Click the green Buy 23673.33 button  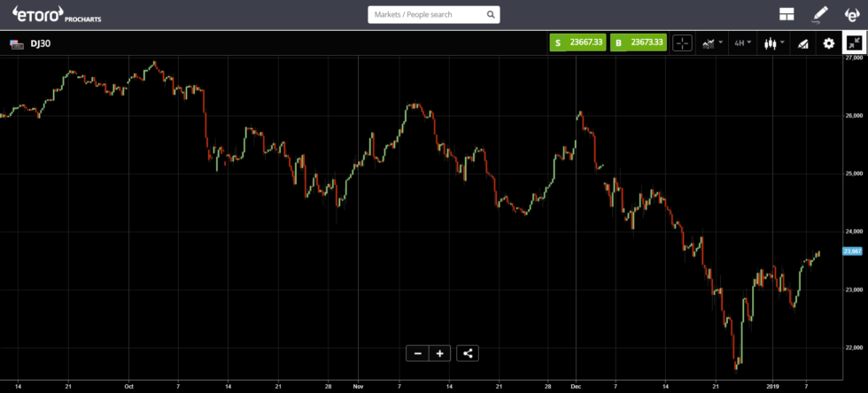click(x=636, y=43)
